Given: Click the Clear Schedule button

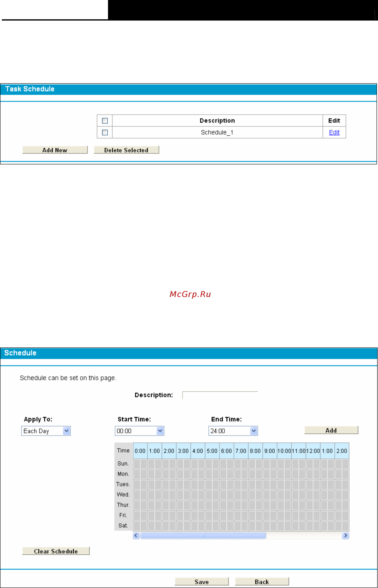Looking at the screenshot, I should [56, 551].
